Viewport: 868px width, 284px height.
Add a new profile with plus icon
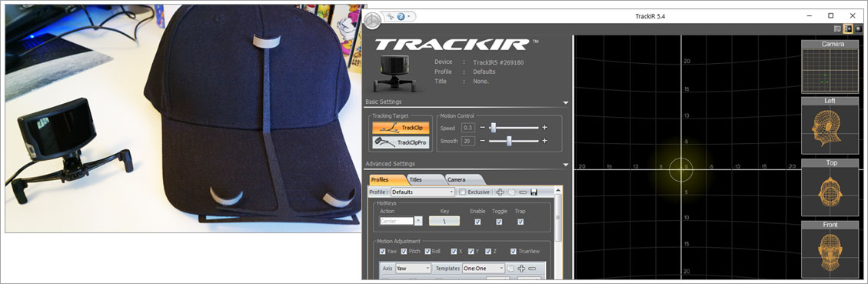[500, 192]
